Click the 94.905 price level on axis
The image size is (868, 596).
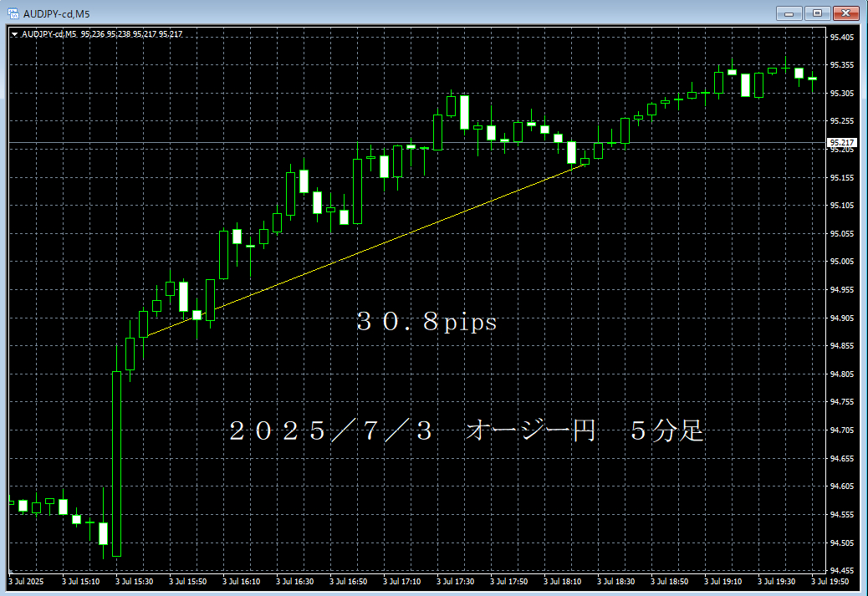click(x=841, y=318)
